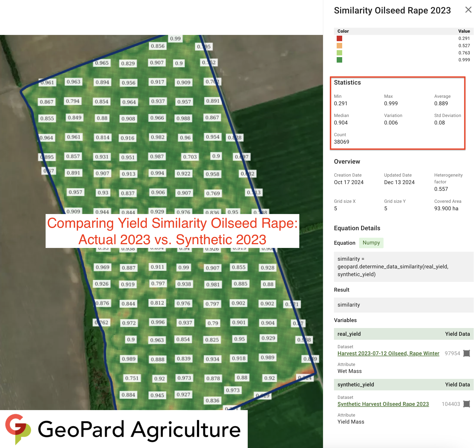
Task: Select the synthetic_yield variable header row
Action: 403,384
